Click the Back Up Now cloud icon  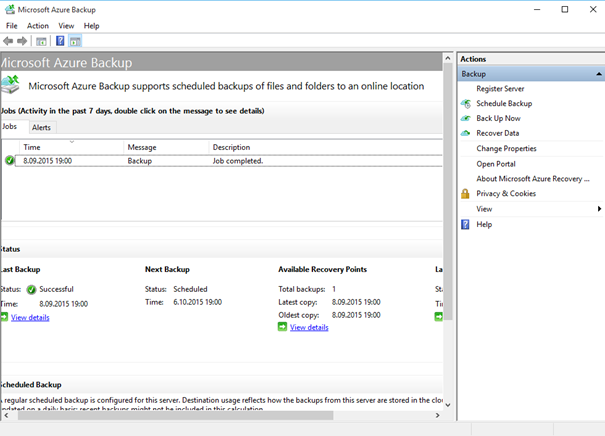tap(466, 118)
